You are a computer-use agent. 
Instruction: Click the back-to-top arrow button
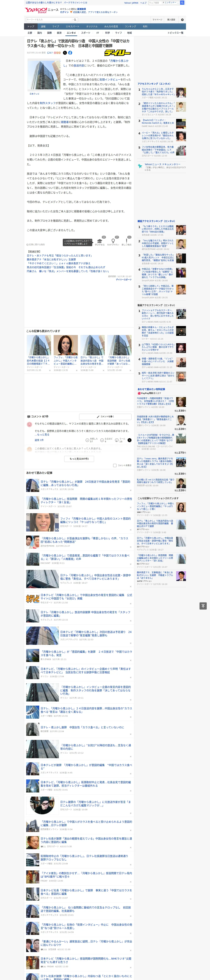point(203,606)
